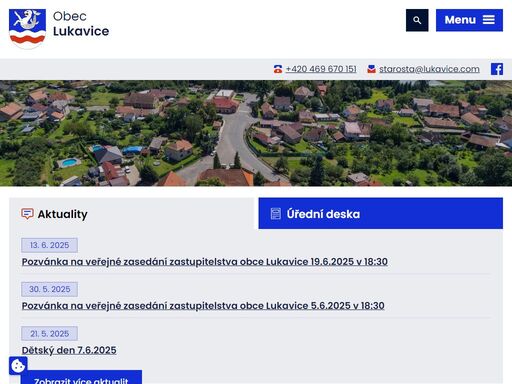Click the red telephone icon
512x384 pixels.
(278, 69)
